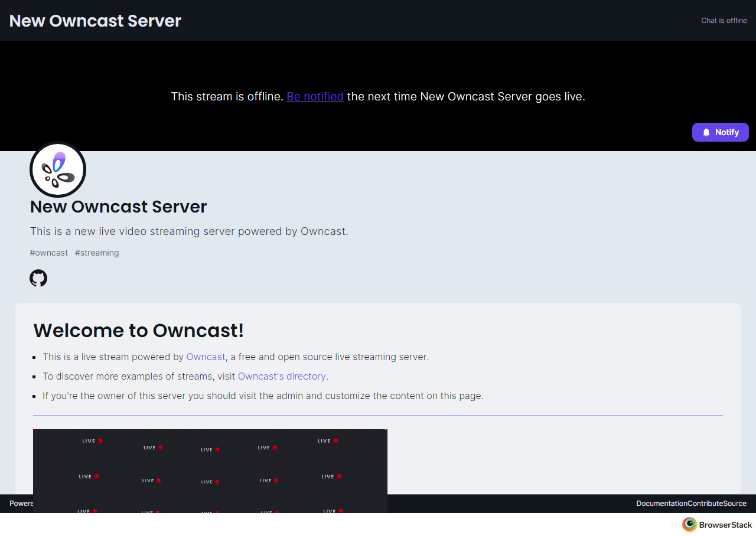Follow the 'Be notified' link

(x=315, y=96)
